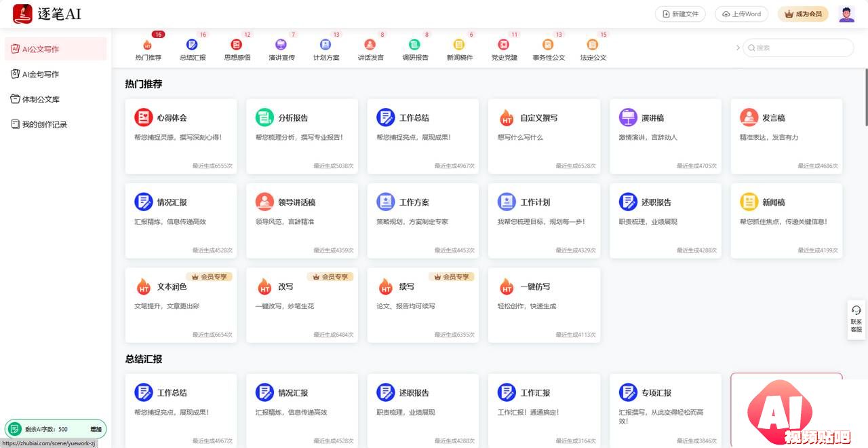Open the 分析报告 green icon card
This screenshot has height=448, width=868.
point(264,117)
